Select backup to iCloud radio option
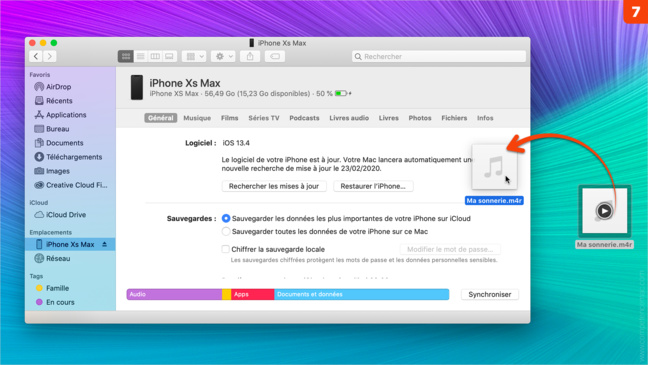This screenshot has width=648, height=365. point(226,218)
